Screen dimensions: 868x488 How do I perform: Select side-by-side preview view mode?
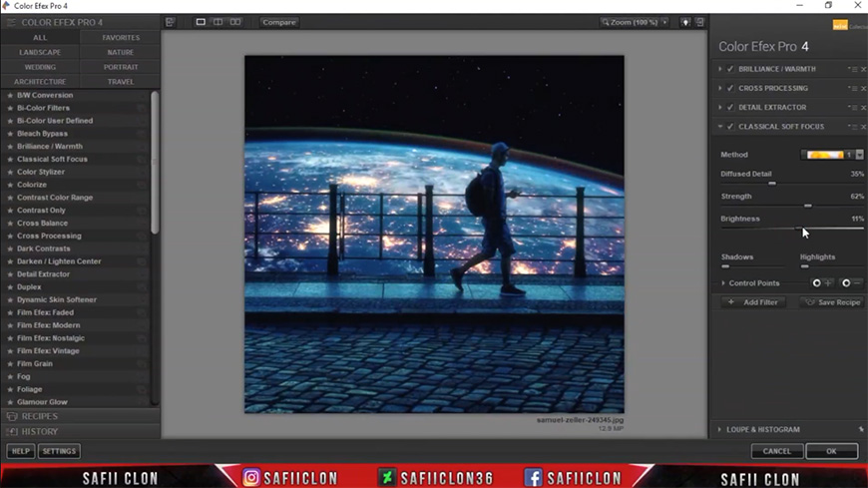[x=235, y=22]
